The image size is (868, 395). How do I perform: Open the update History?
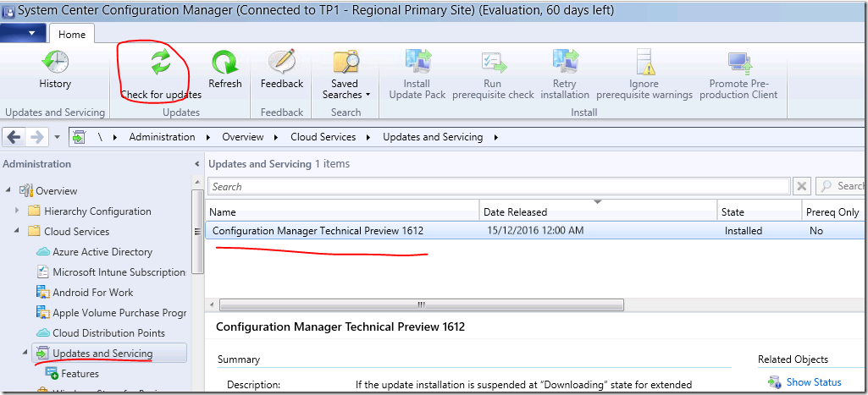point(55,69)
